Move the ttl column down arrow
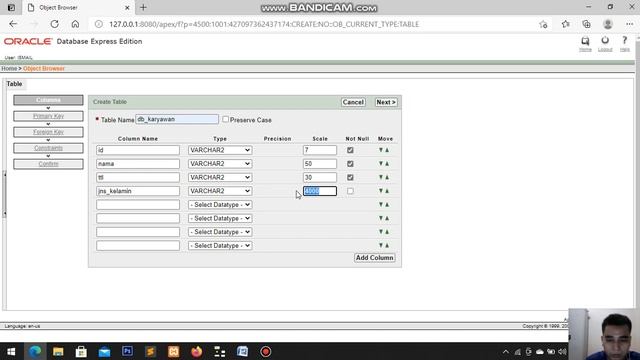The width and height of the screenshot is (640, 360). (x=381, y=178)
